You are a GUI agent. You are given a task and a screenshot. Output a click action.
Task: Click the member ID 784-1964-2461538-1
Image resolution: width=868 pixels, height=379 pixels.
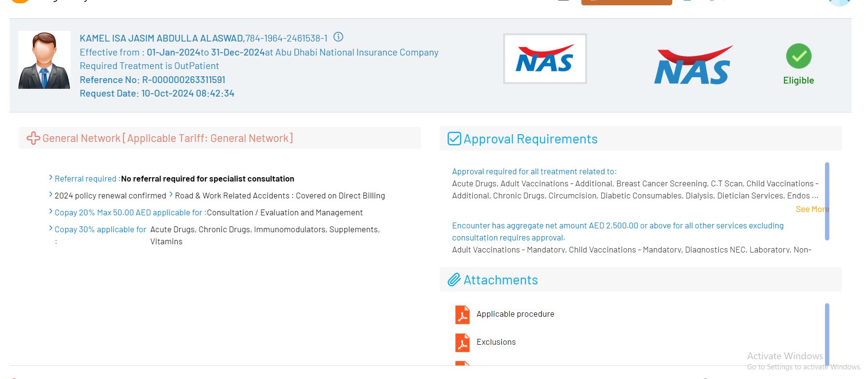287,38
